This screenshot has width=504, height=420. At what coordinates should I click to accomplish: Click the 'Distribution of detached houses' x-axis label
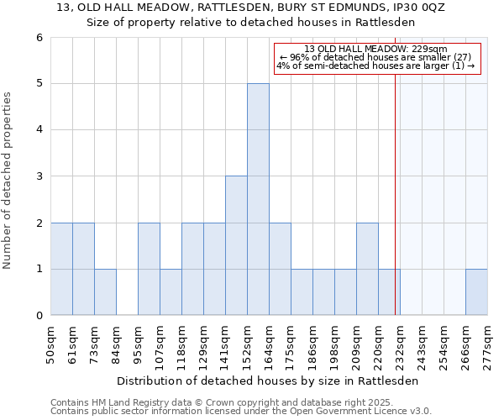[x=267, y=381]
